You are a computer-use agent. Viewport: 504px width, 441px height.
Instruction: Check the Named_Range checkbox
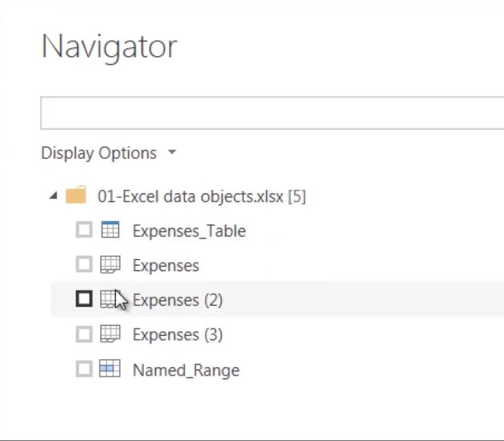[84, 369]
